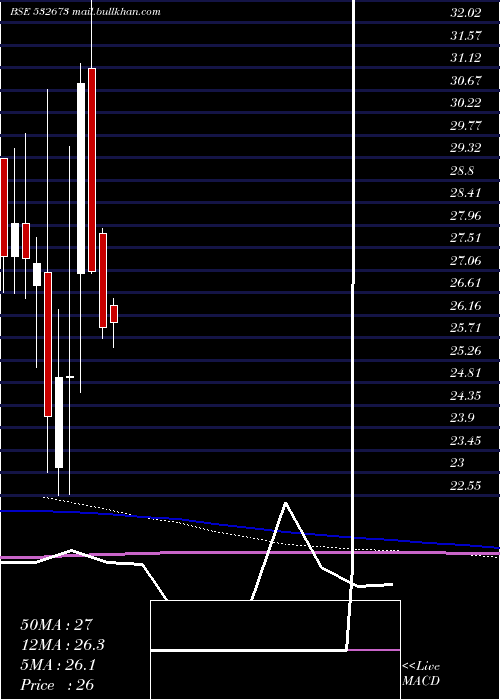Click the 28.8 price axis label
This screenshot has width=500, height=700.
(462, 171)
